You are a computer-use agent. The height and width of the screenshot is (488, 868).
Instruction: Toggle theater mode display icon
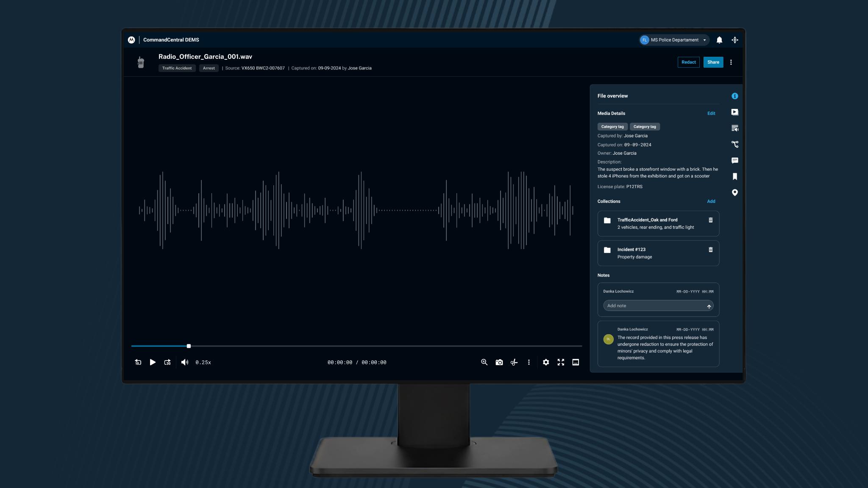tap(576, 362)
